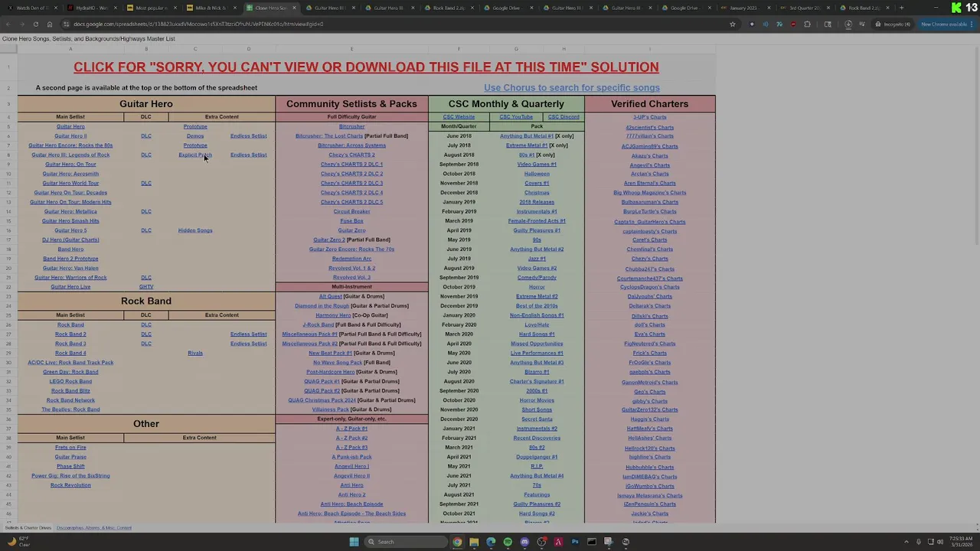Open Discord from the taskbar
The height and width of the screenshot is (551, 980).
[x=524, y=542]
